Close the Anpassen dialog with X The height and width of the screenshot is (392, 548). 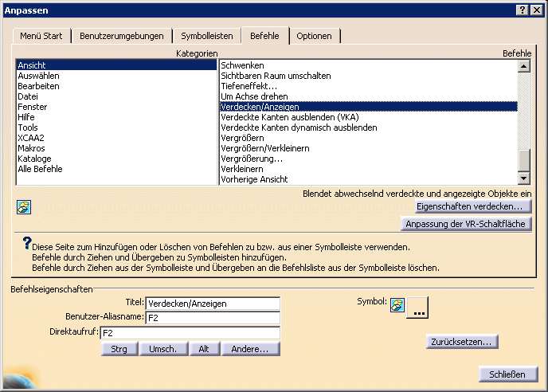tap(537, 10)
